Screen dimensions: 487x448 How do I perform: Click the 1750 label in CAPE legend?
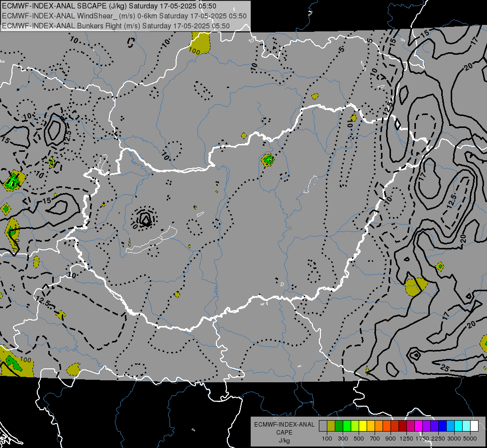point(422,439)
